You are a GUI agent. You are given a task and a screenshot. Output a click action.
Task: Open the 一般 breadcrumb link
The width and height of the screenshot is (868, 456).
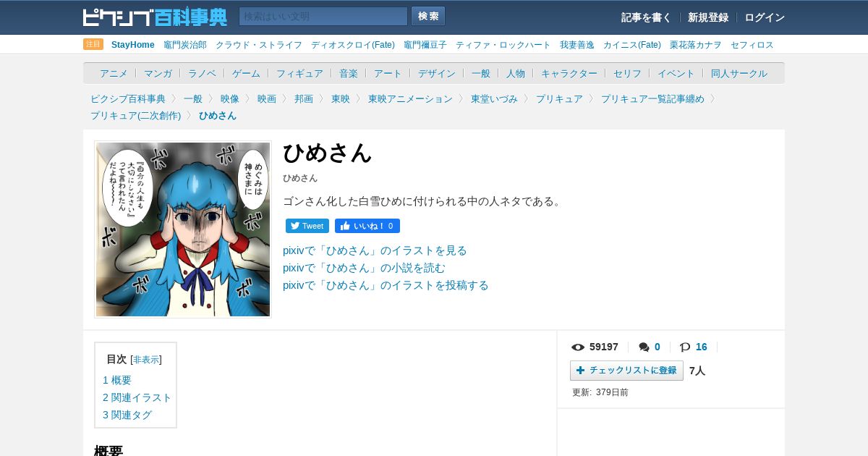coord(193,98)
